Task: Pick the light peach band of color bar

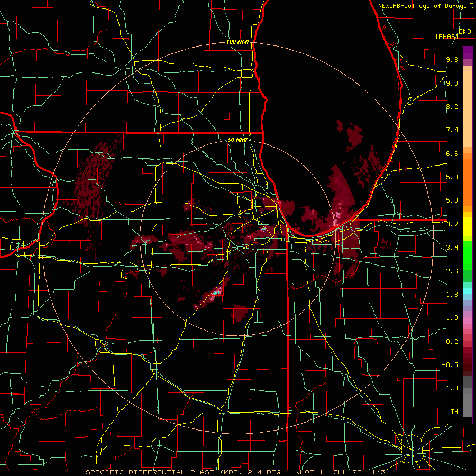Action: tap(467, 108)
